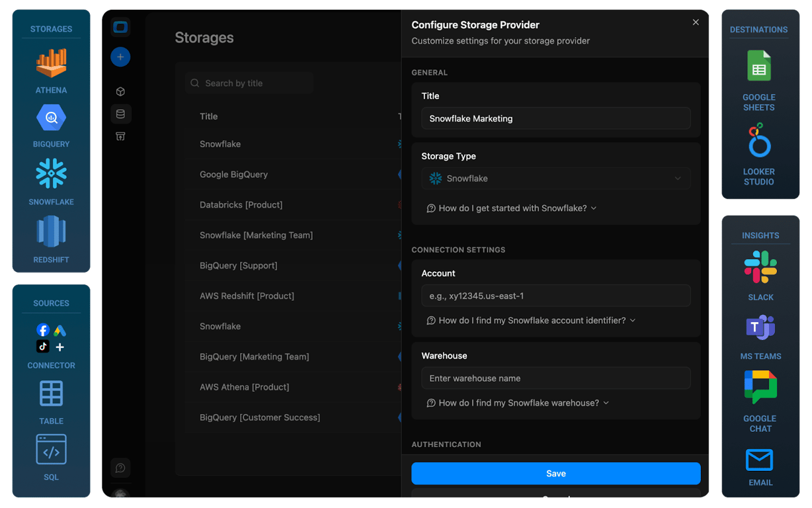Click the app logo in the sidebar
Image resolution: width=812 pixels, height=508 pixels.
coord(120,27)
